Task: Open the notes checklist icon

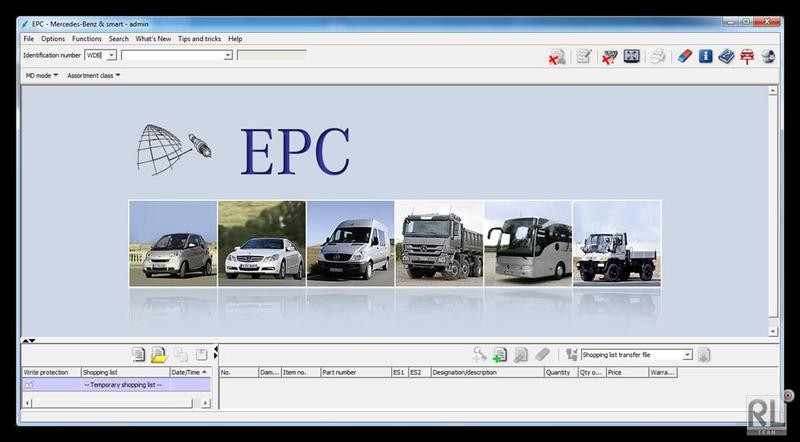Action: point(584,56)
